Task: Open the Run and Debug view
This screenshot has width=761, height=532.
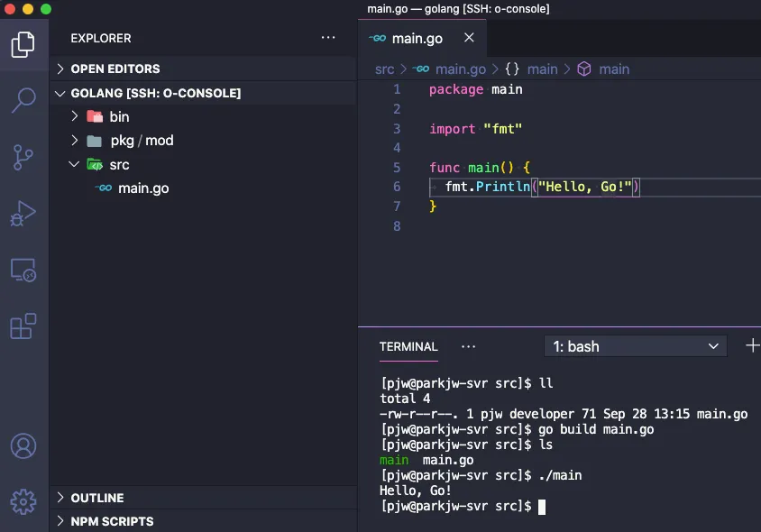Action: coord(23,214)
